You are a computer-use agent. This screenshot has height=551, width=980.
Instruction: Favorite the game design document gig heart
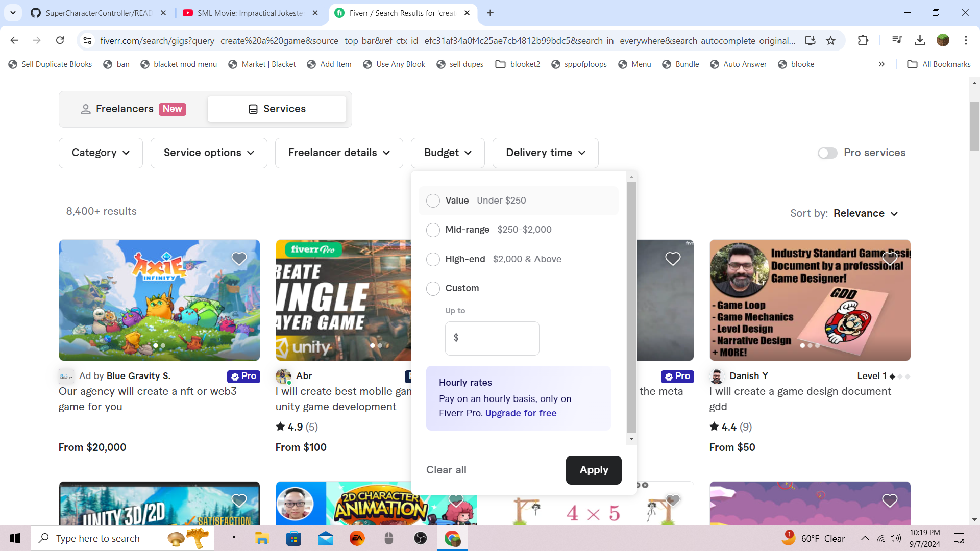click(890, 259)
